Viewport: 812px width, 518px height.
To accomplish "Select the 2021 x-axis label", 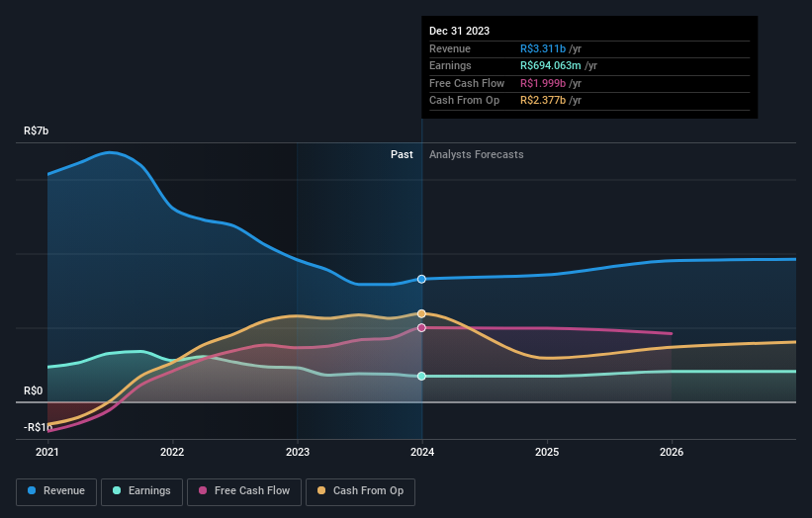I will pos(47,452).
